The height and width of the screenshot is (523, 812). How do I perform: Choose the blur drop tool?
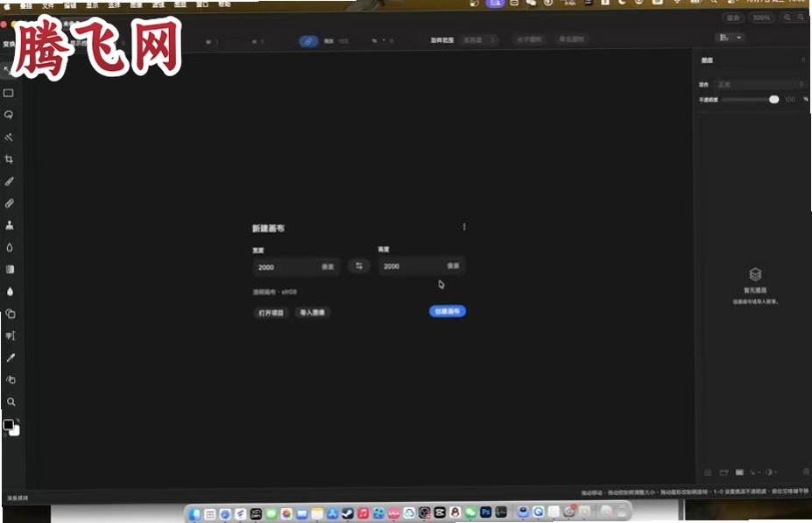(x=10, y=248)
